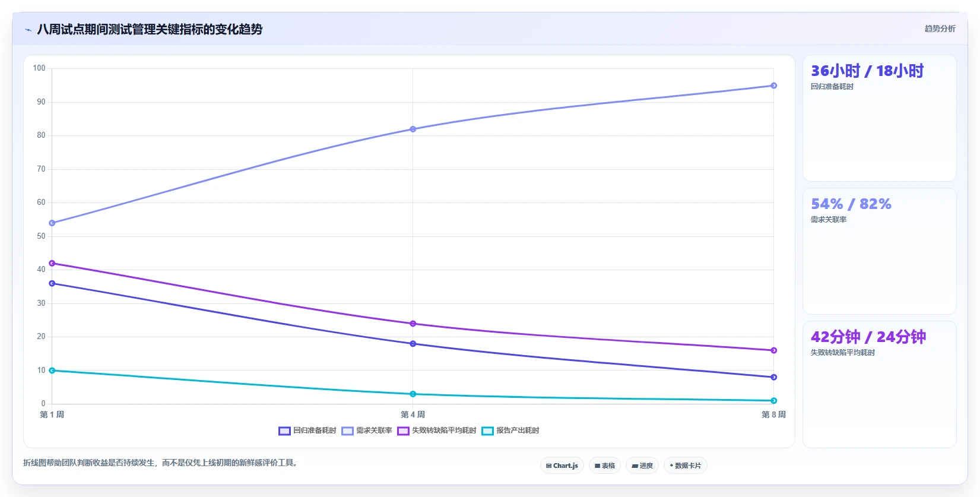The width and height of the screenshot is (980, 497).
Task: Select 报告产出耗时 data point at 第 4 周
Action: tap(413, 394)
